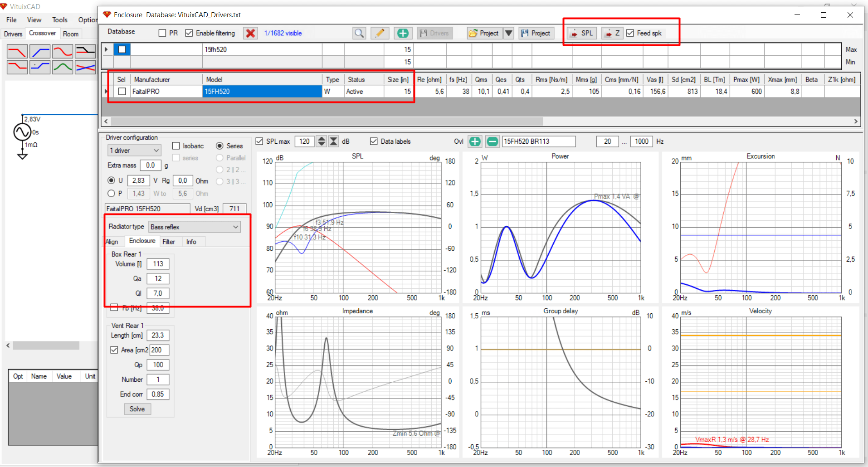Select the crossed red-blue lines filter icon
Image resolution: width=868 pixels, height=467 pixels.
point(85,67)
